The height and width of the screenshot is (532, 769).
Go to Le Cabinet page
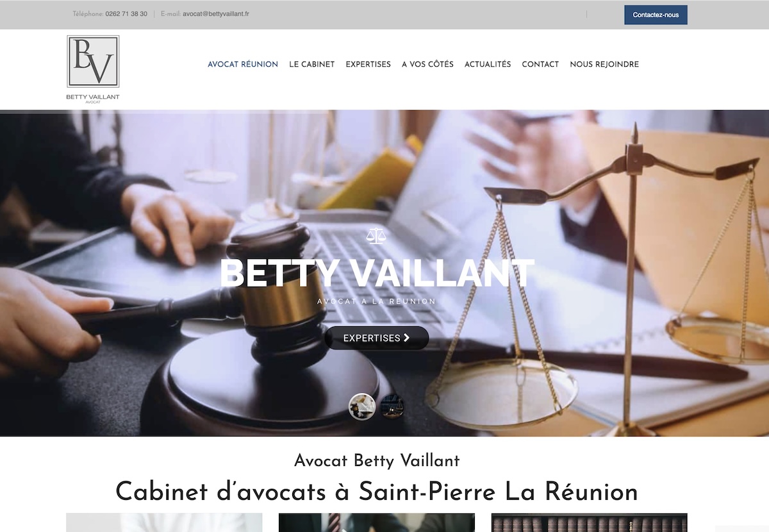(x=312, y=64)
